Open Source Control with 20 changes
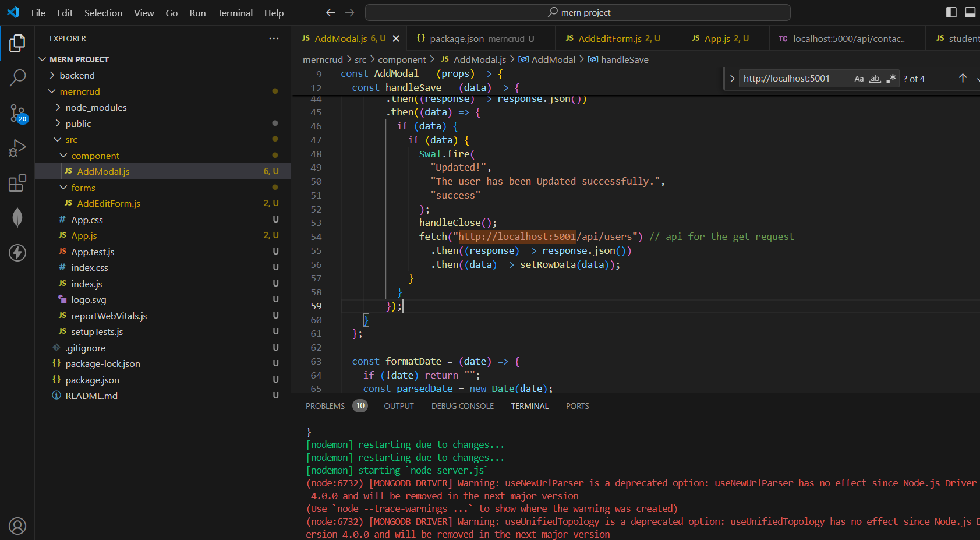Image resolution: width=980 pixels, height=540 pixels. 17,113
